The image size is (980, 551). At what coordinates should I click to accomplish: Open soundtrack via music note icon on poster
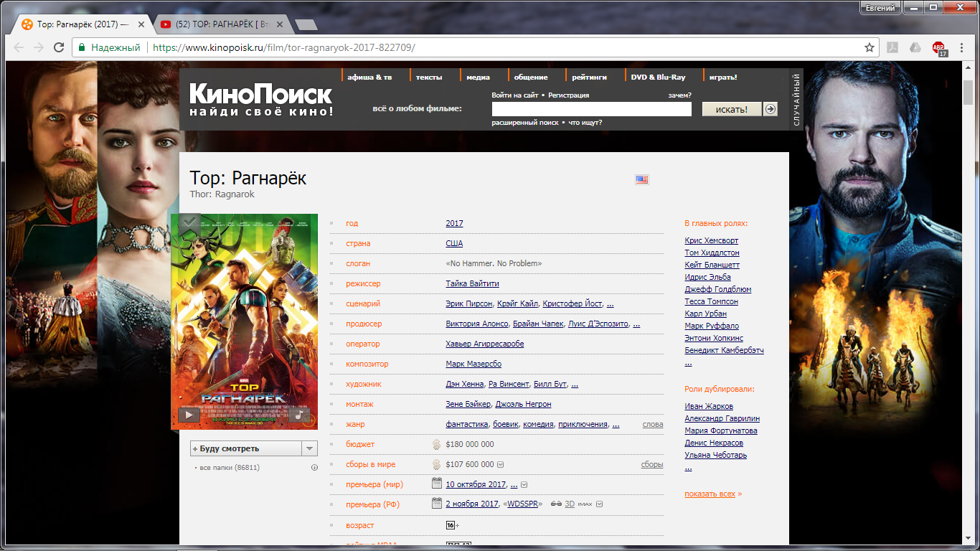tap(299, 415)
